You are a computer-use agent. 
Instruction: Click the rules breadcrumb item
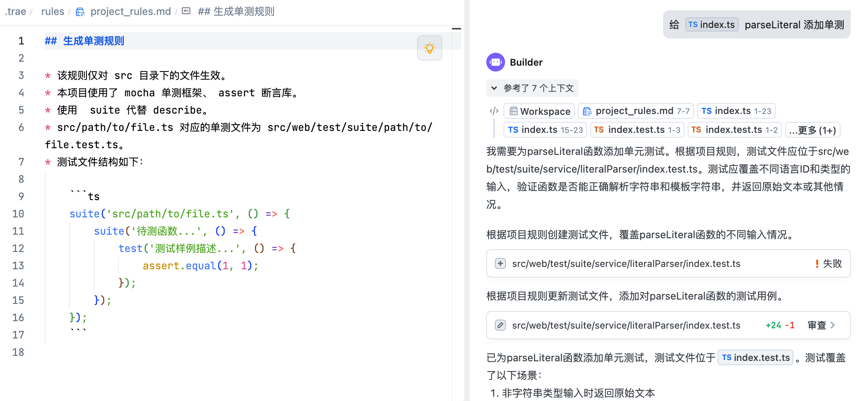(x=53, y=11)
